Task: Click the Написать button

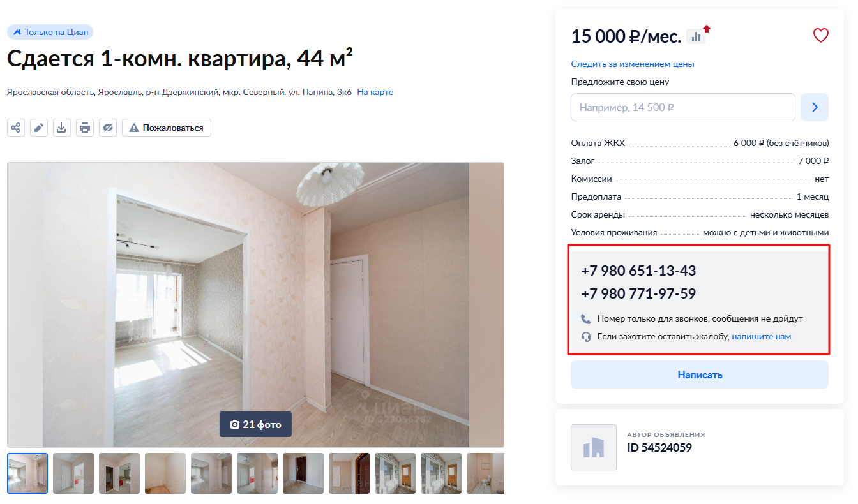Action: [700, 374]
